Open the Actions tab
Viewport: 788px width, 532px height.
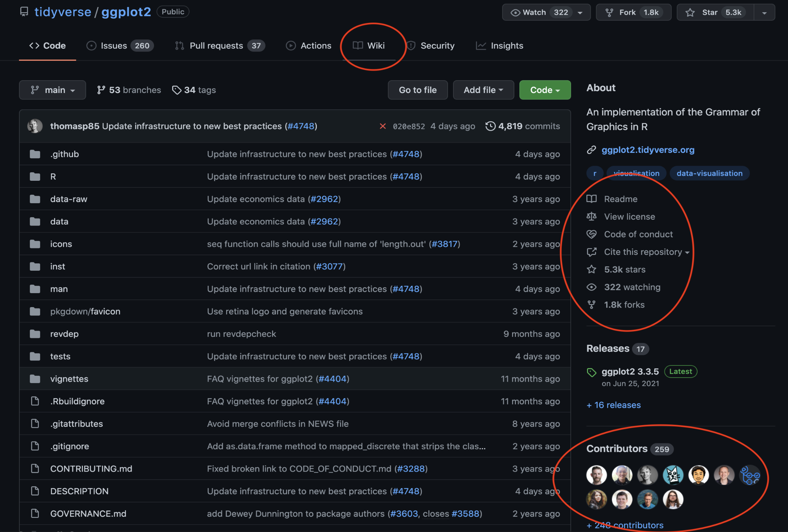tap(308, 45)
